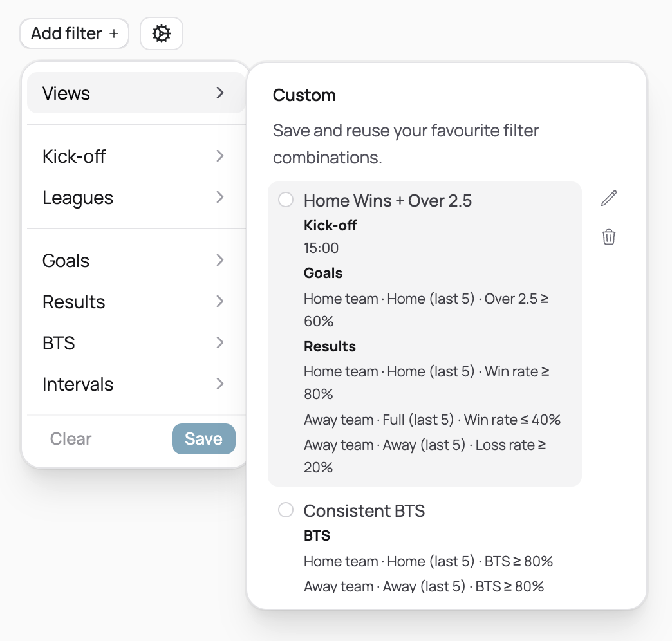The image size is (672, 641).
Task: Expand the Intervals submenu chevron
Action: [220, 384]
